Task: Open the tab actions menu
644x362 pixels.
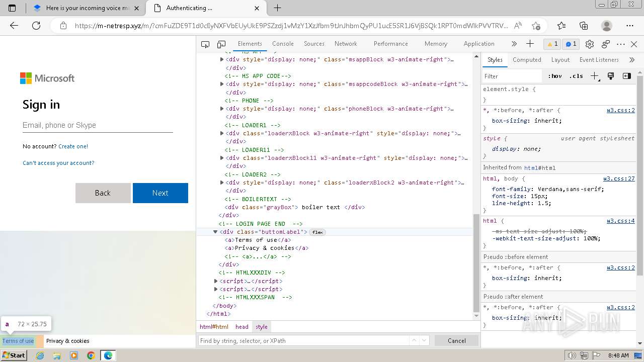Action: [12, 8]
